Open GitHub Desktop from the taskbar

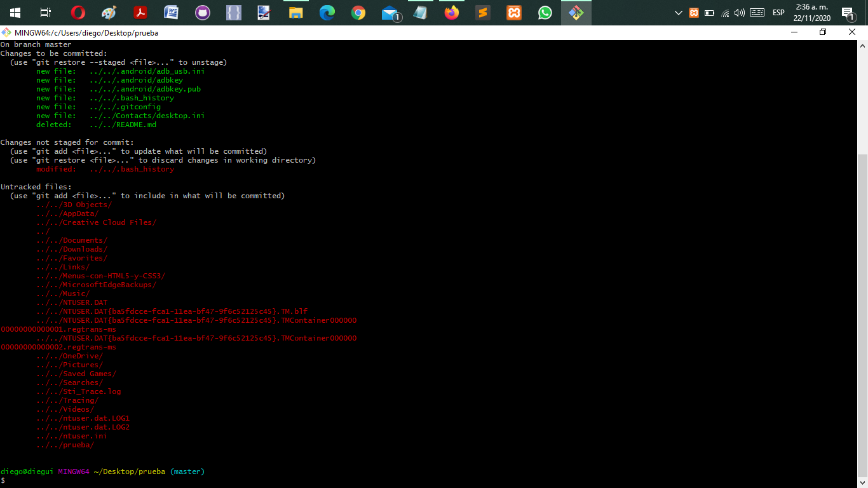(203, 13)
